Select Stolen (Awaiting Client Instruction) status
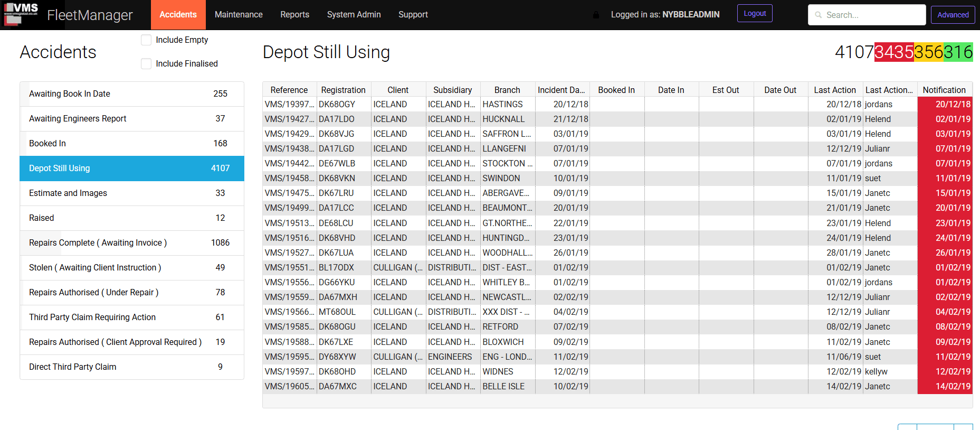980x430 pixels. coord(132,268)
